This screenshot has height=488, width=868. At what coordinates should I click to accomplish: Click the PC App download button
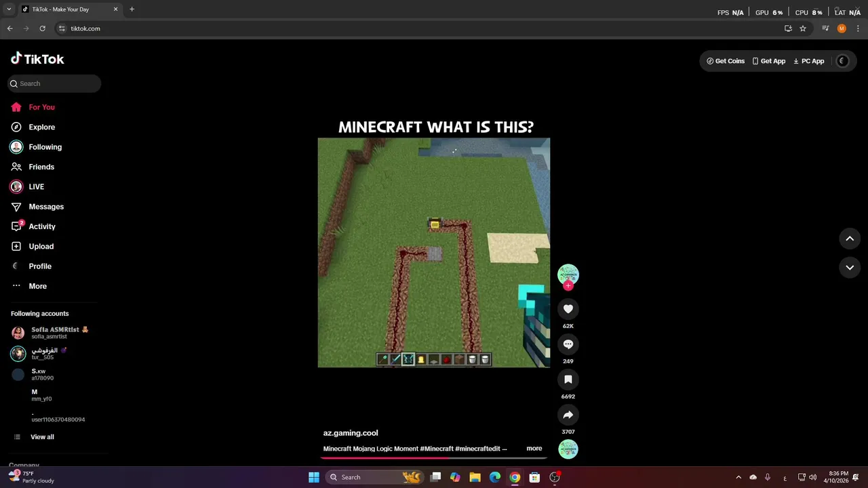[x=808, y=61]
